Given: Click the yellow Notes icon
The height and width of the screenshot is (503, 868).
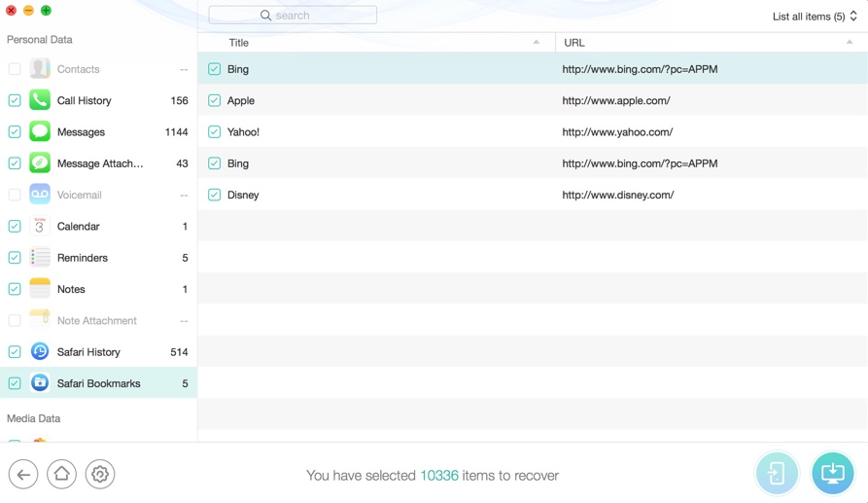Looking at the screenshot, I should pos(40,289).
